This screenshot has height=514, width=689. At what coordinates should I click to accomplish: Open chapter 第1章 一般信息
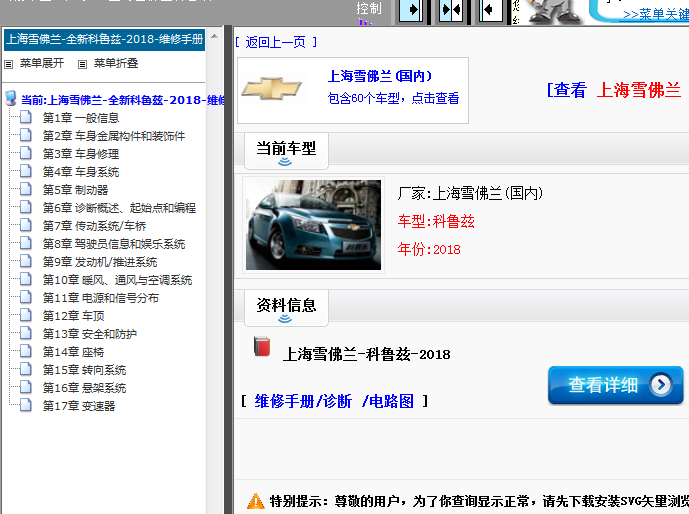point(81,118)
